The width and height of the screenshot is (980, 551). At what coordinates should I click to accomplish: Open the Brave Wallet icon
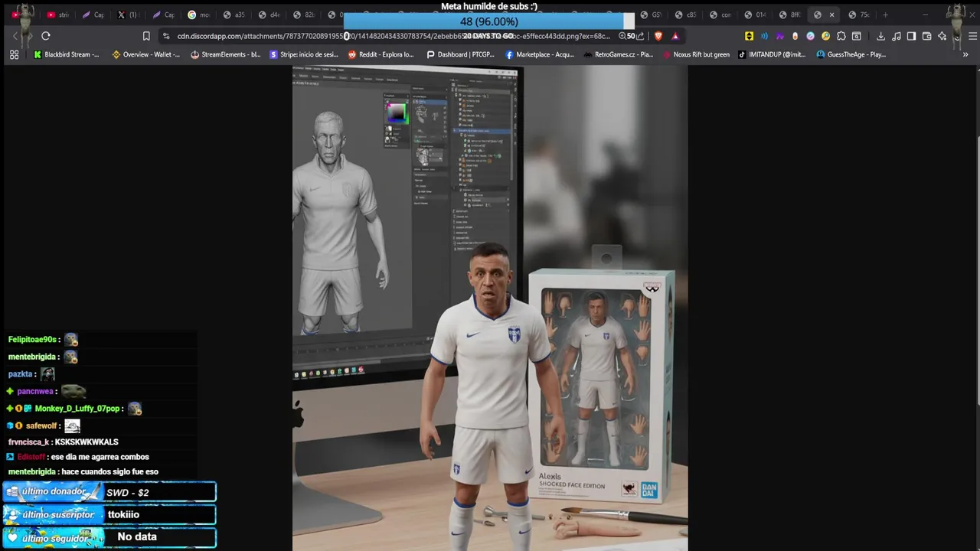(926, 36)
